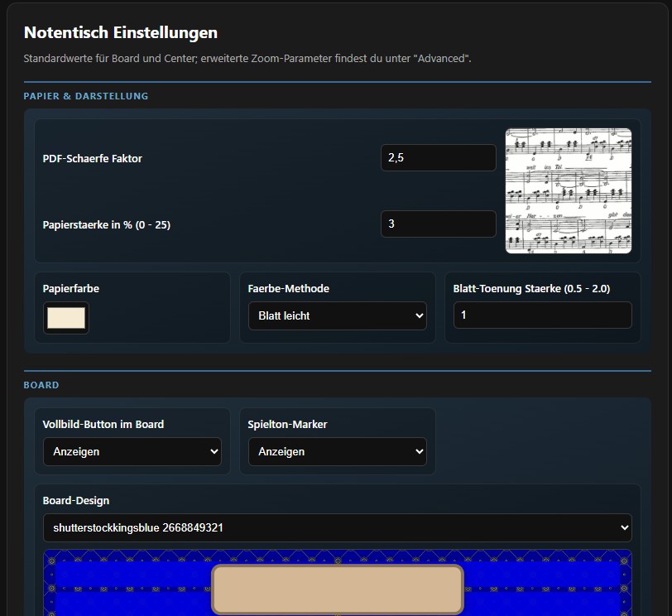Viewport: 672px width, 616px height.
Task: Click the 'PAPIER & DARSTELLUNG' section title
Action: [x=86, y=96]
